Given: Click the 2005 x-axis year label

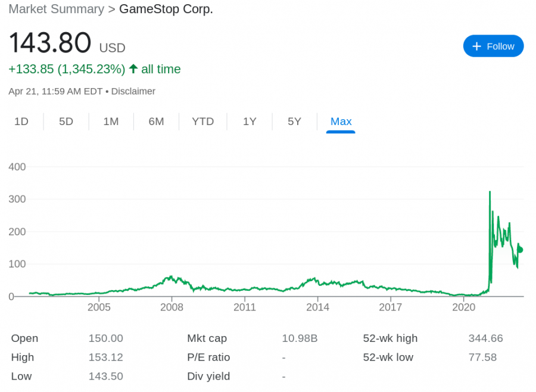Looking at the screenshot, I should coord(99,307).
